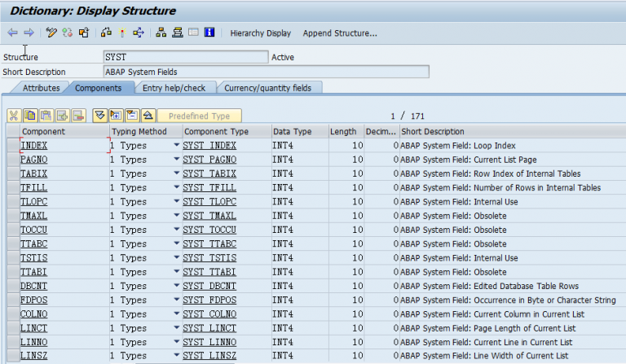The width and height of the screenshot is (626, 364).
Task: Click the Cut scissors icon above the table
Action: [x=14, y=116]
